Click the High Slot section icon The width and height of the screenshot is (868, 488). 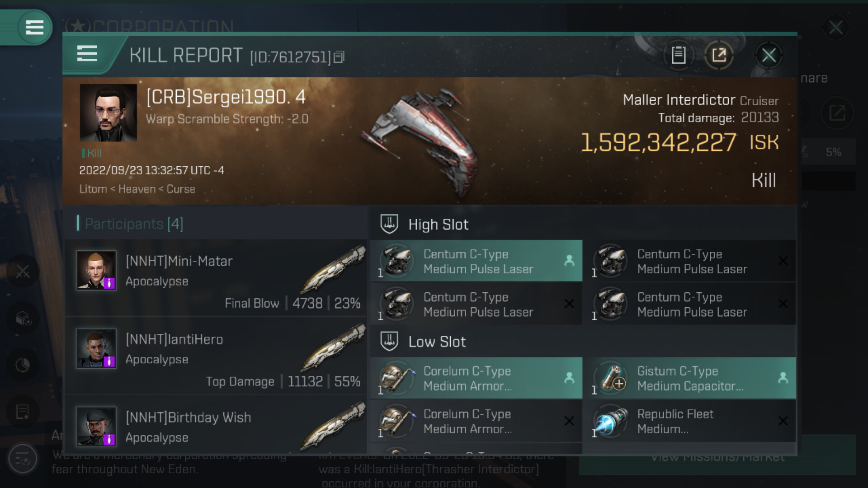(389, 224)
